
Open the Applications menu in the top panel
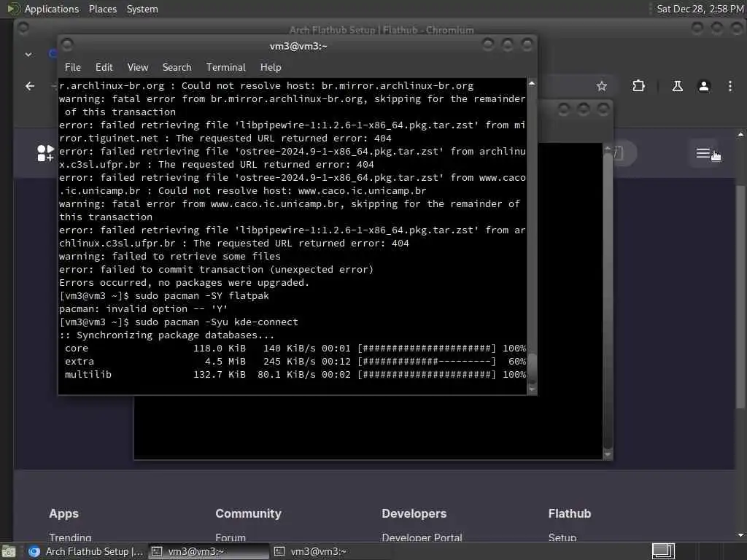[x=52, y=9]
